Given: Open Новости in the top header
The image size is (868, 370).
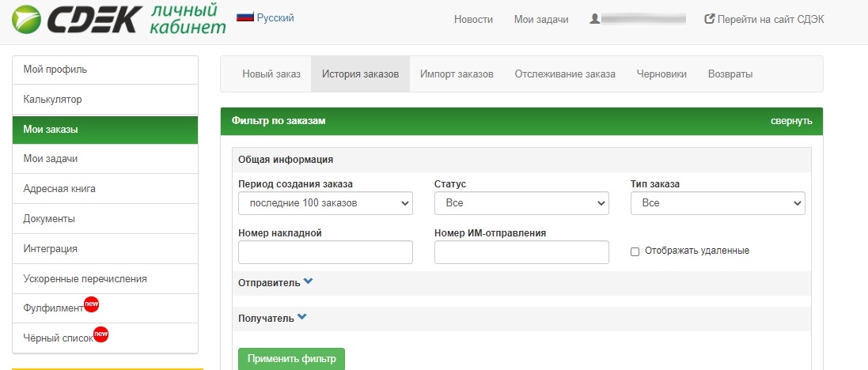Looking at the screenshot, I should [x=473, y=19].
